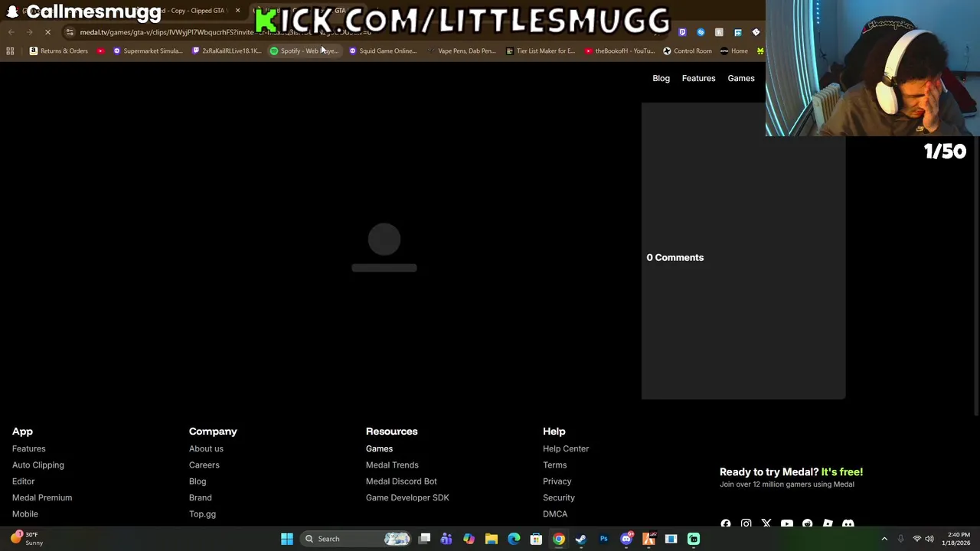Open Careers footer link

click(x=204, y=465)
